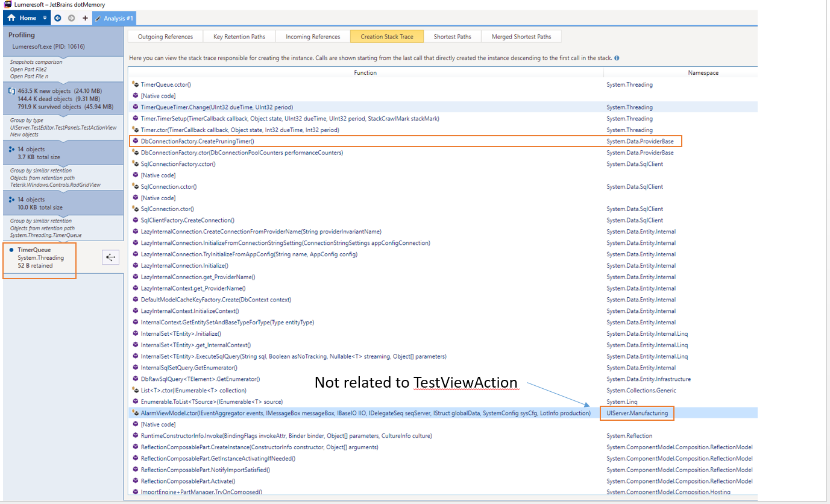Select the 463.5 K new objects step
This screenshot has height=504, width=830.
click(x=62, y=99)
